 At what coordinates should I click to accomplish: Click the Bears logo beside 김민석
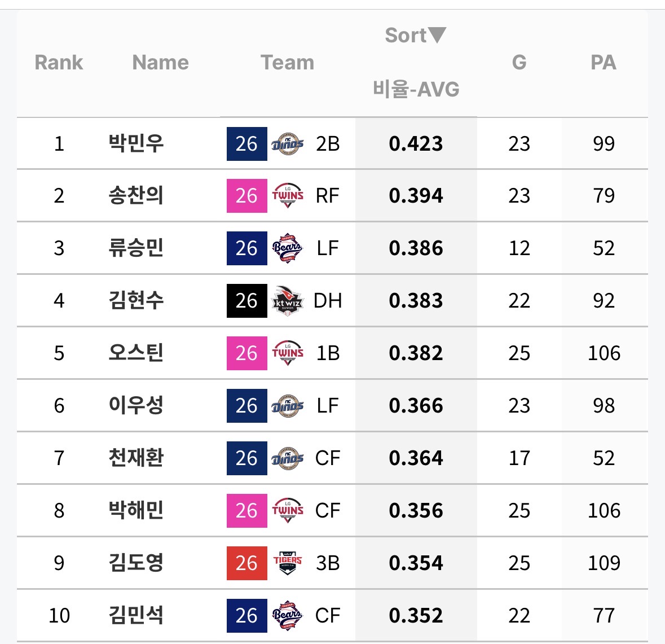(x=288, y=616)
